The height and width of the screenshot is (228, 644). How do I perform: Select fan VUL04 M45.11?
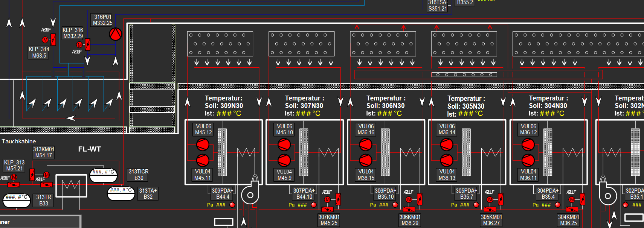pyautogui.click(x=203, y=160)
